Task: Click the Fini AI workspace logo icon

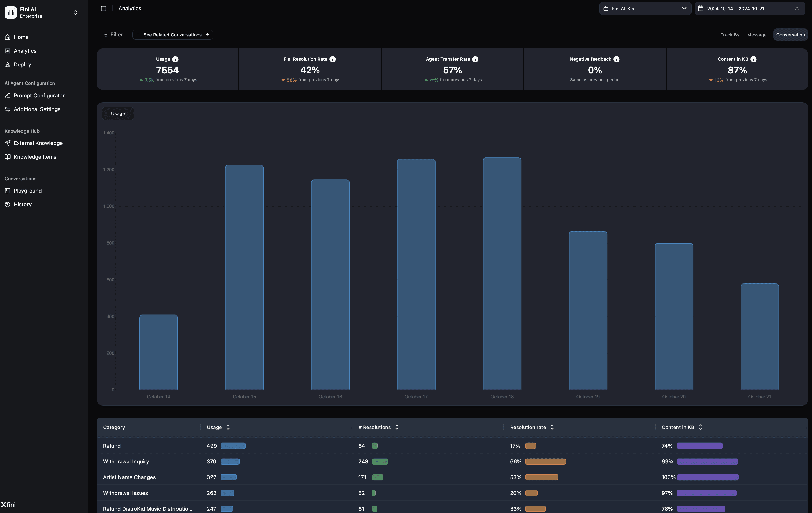Action: 10,13
